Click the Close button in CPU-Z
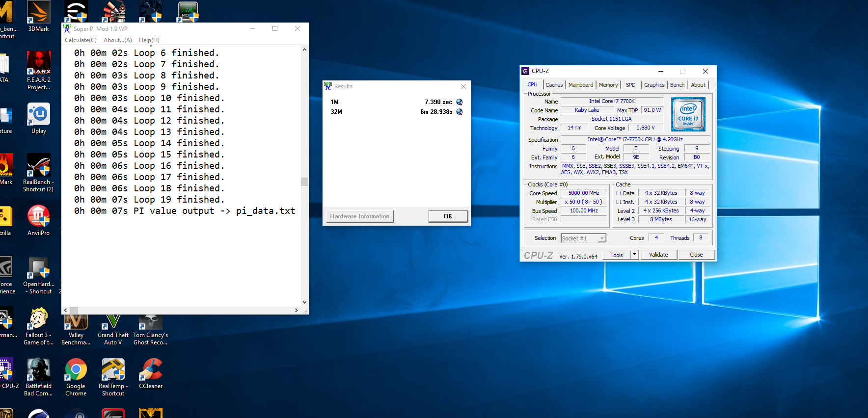Viewport: 868px width, 418px height. pyautogui.click(x=696, y=255)
